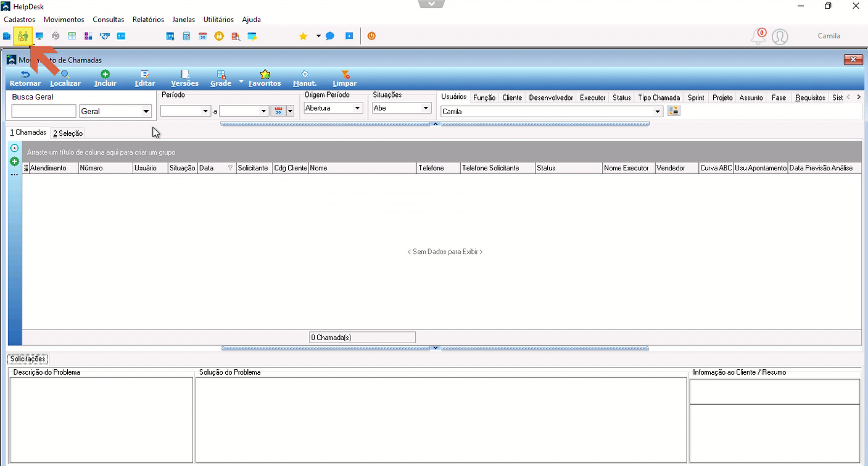
Task: Click the Solicitações tab button
Action: [28, 359]
